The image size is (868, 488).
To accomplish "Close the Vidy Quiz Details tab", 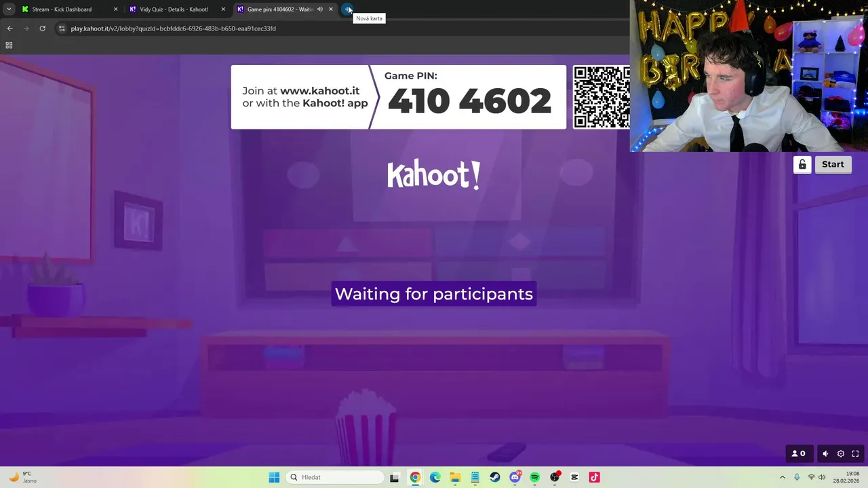I will pos(223,9).
